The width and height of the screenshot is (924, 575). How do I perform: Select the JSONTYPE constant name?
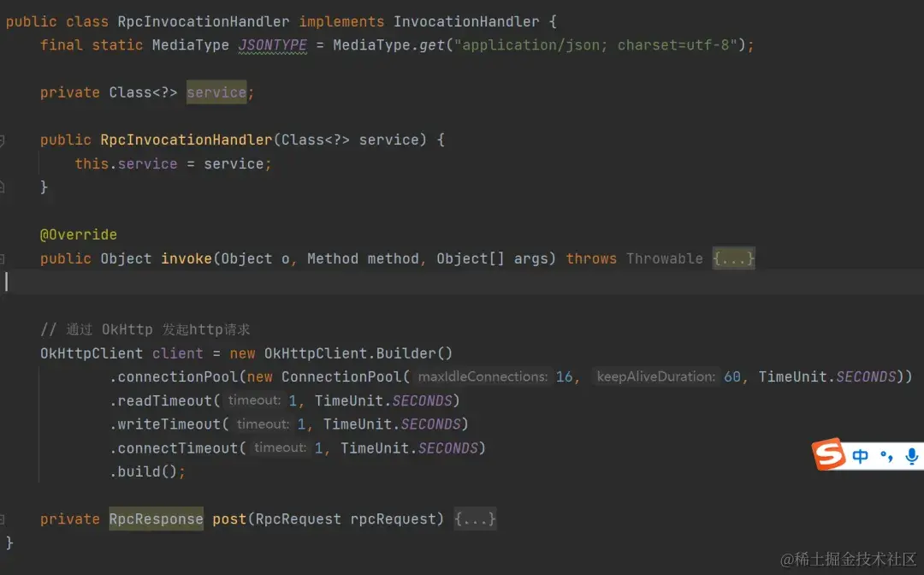273,45
